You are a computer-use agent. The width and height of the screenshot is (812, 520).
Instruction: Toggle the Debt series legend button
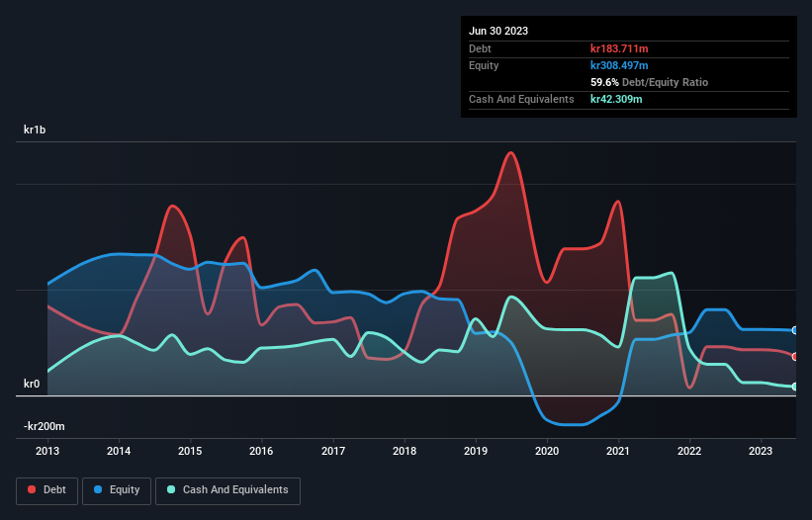coord(46,490)
